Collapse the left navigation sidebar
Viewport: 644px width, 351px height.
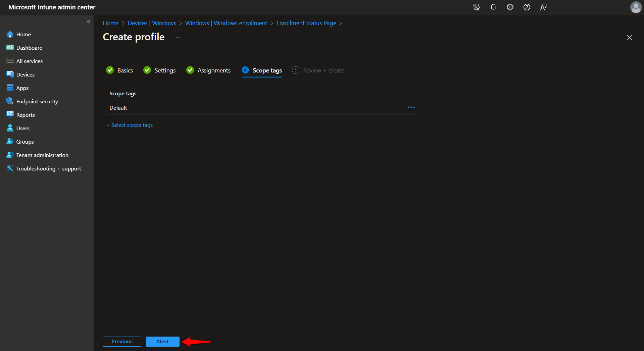tap(89, 21)
